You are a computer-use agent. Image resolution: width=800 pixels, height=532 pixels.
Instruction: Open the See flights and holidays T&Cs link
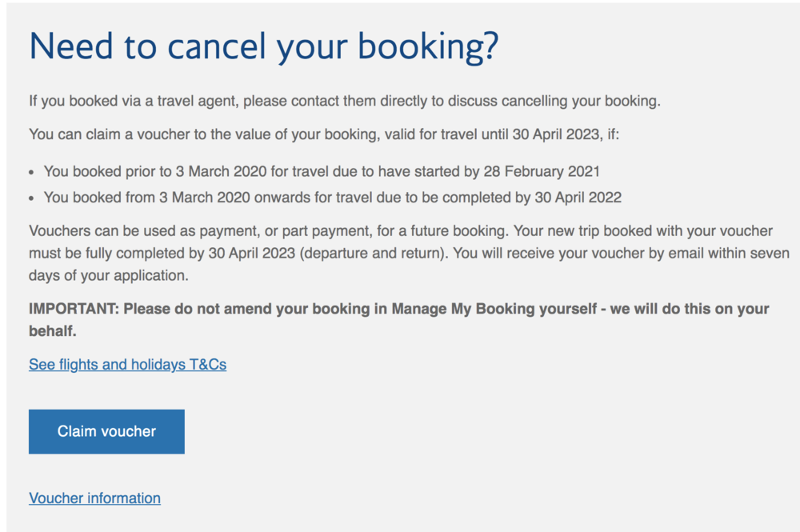[127, 365]
